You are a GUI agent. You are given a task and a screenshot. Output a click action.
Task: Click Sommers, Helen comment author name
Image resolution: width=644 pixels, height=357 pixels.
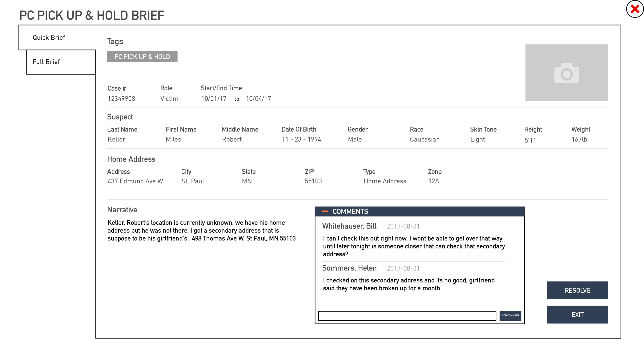point(349,268)
